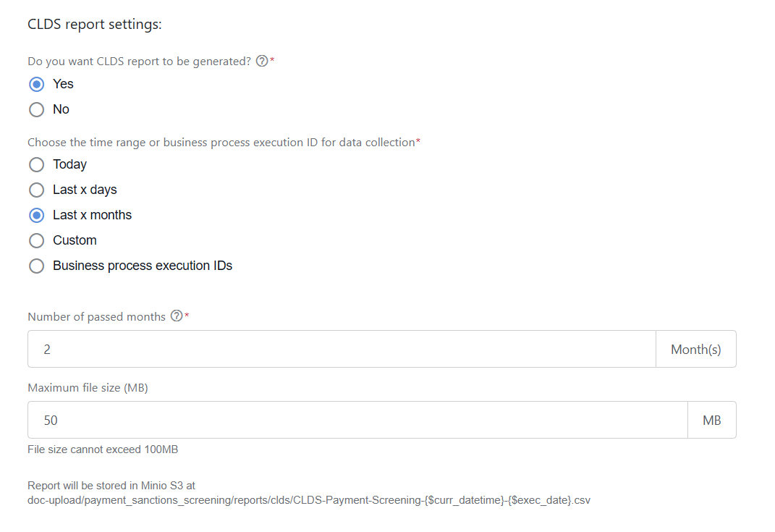The image size is (775, 532).
Task: Open help icon beside CLDS report question
Action: [262, 61]
